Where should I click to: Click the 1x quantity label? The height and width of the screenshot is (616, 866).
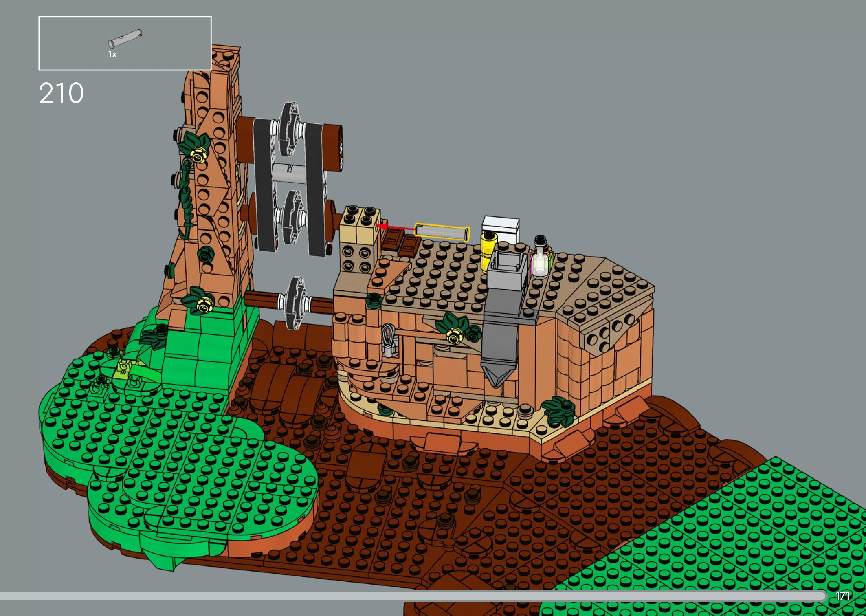click(x=112, y=55)
